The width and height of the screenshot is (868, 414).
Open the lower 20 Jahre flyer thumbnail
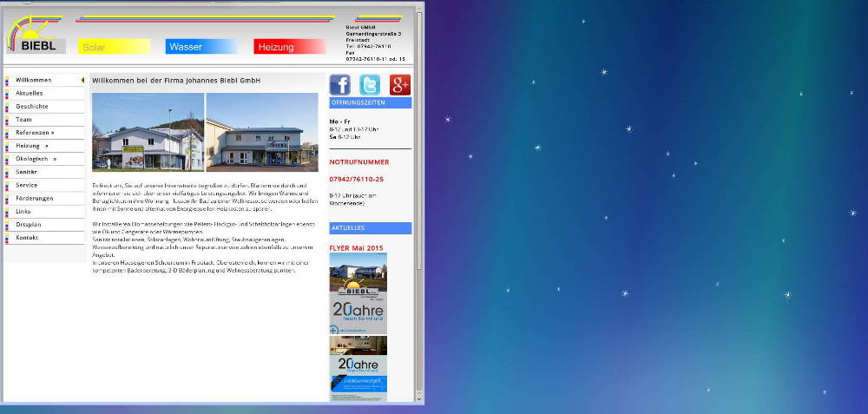(x=358, y=368)
